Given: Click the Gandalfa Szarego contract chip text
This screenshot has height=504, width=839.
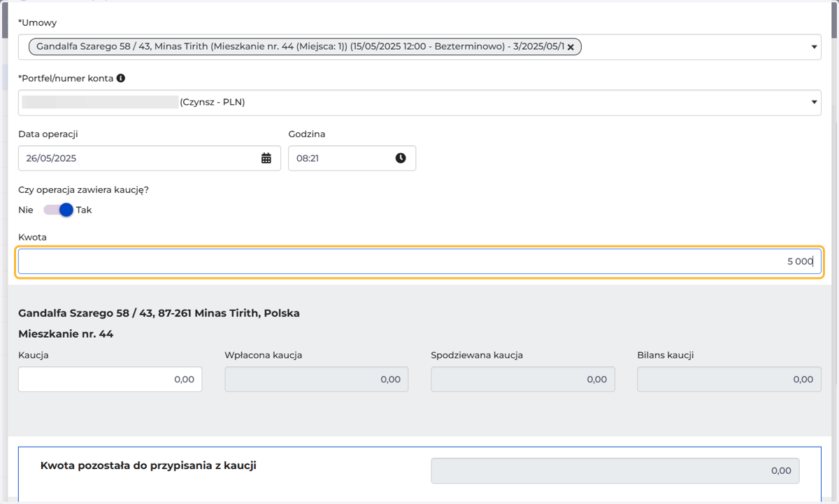Looking at the screenshot, I should click(300, 47).
